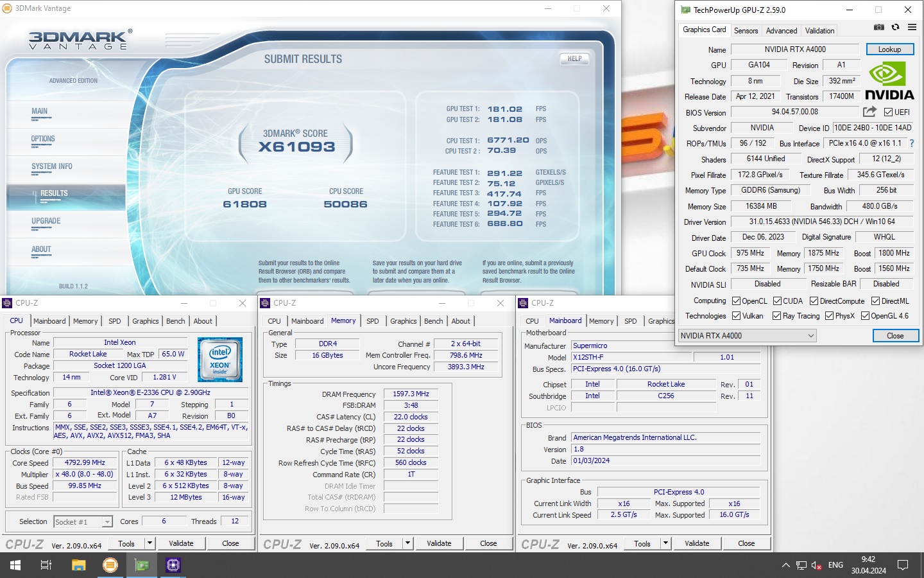Click the 3DMark Vantage taskbar icon

pyautogui.click(x=110, y=565)
